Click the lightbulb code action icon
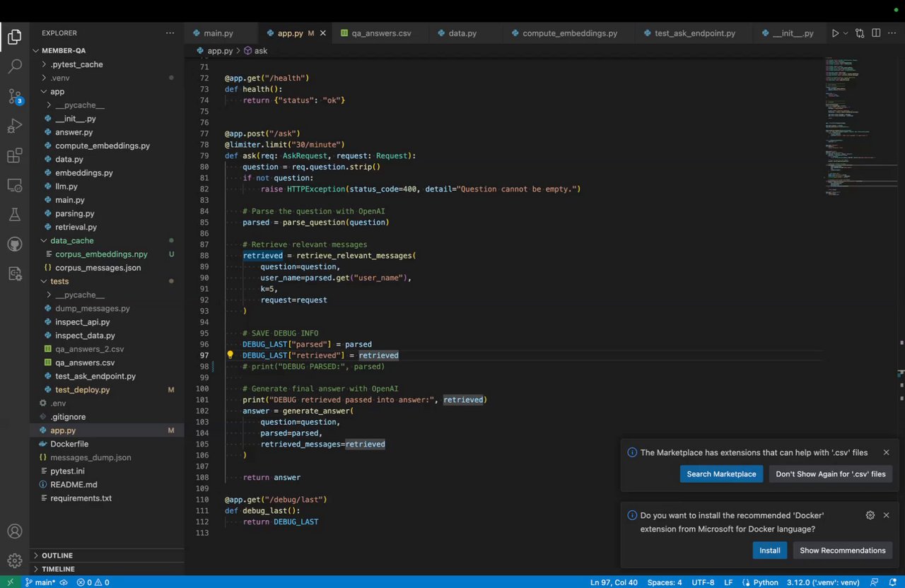 pos(230,355)
